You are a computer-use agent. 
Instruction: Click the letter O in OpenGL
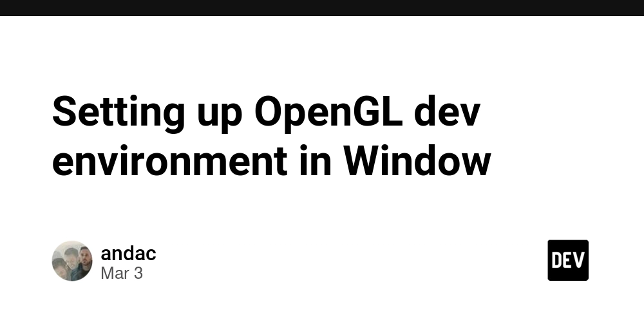pyautogui.click(x=269, y=111)
